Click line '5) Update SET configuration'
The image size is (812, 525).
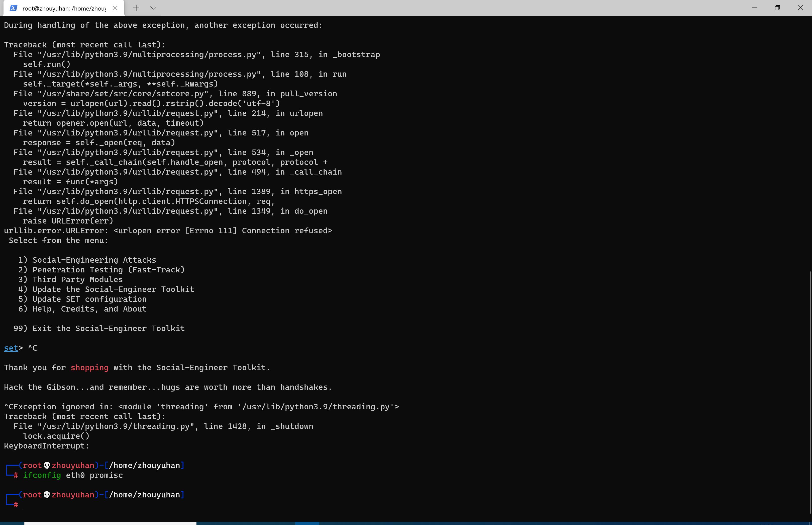click(82, 299)
